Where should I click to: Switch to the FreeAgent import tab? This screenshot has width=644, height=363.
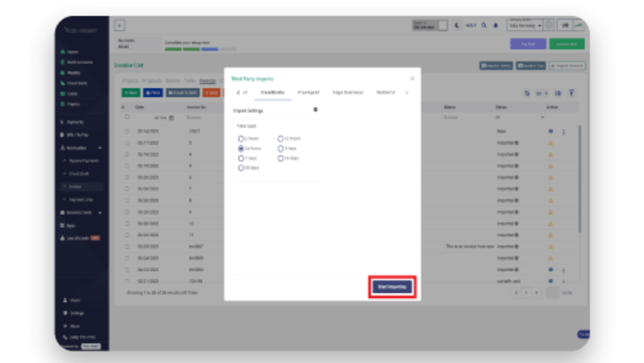(x=308, y=92)
